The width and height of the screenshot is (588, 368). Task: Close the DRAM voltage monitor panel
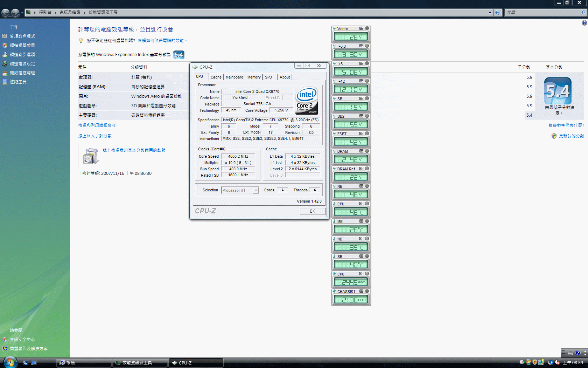[367, 151]
